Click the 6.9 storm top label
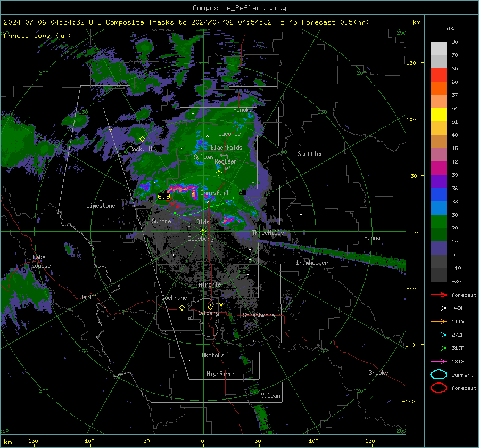The image size is (479, 448). [x=164, y=197]
